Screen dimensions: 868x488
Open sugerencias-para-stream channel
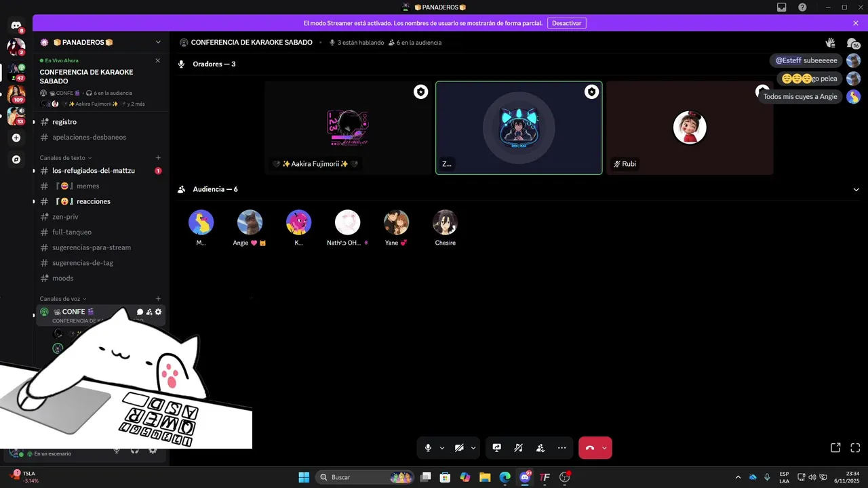pos(101,247)
